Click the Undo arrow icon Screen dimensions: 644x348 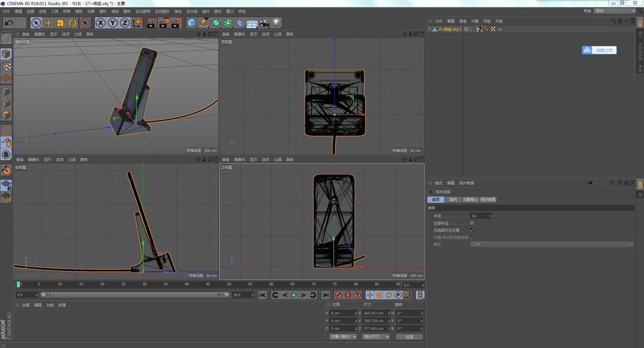[x=9, y=23]
